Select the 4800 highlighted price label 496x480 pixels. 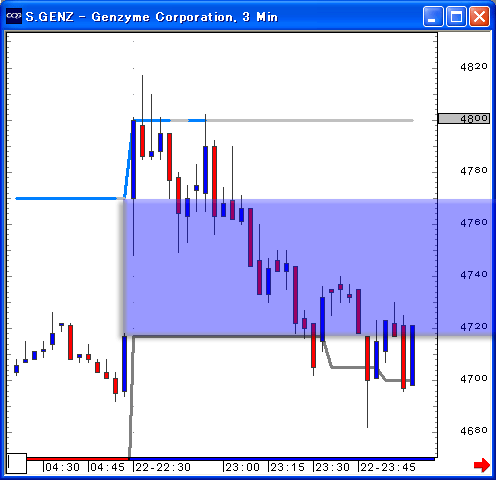[x=464, y=118]
